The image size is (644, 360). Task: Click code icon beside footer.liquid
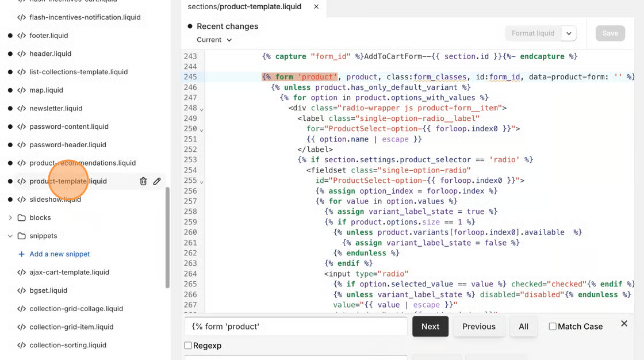[21, 36]
